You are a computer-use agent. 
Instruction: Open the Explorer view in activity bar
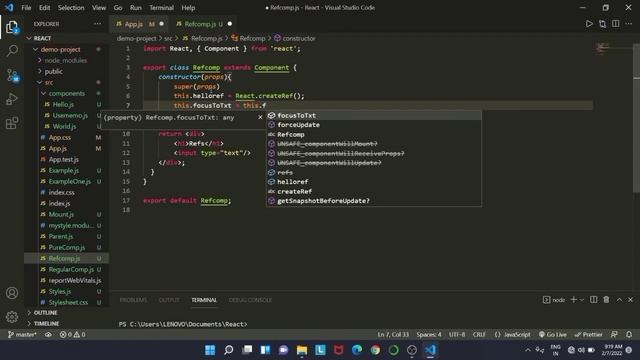(12, 27)
